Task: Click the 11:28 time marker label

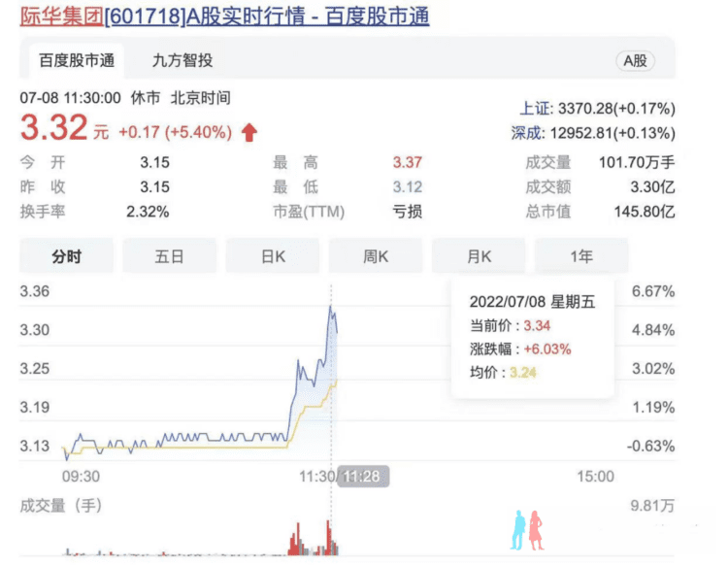Action: coord(363,477)
